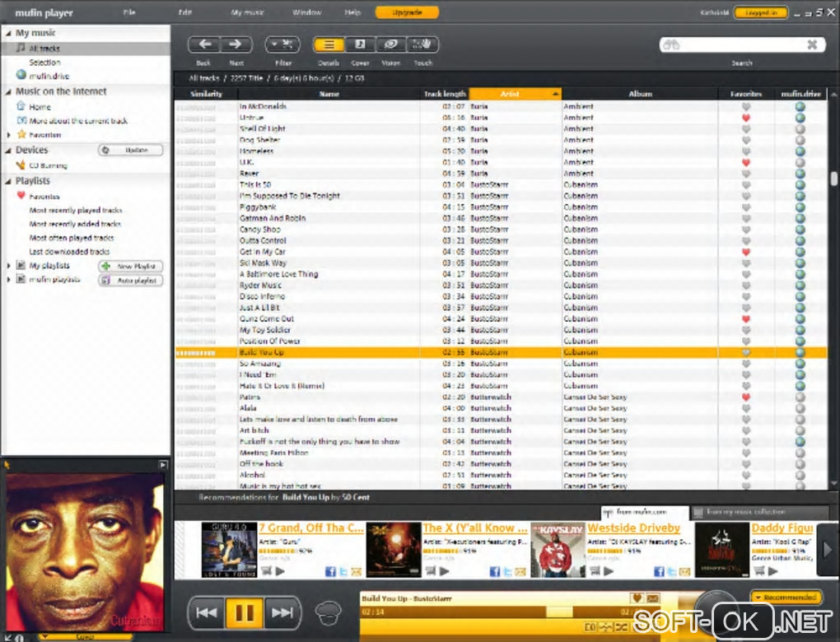This screenshot has width=840, height=642.
Task: Toggle favorite heart for Patins
Action: point(746,398)
